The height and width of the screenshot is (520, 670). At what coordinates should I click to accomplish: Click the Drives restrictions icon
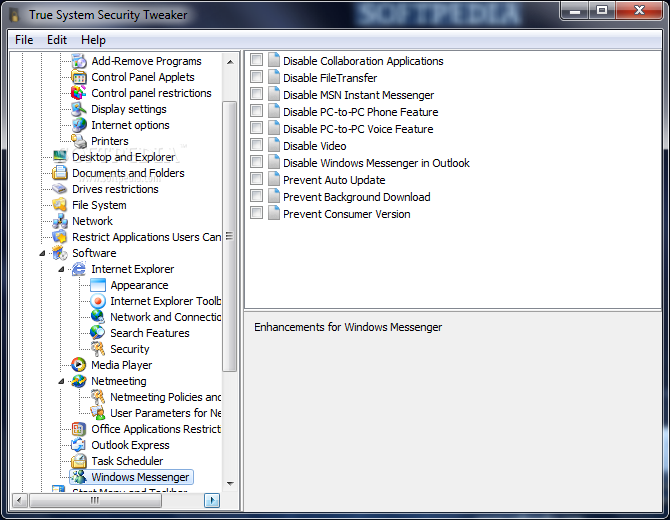point(60,189)
